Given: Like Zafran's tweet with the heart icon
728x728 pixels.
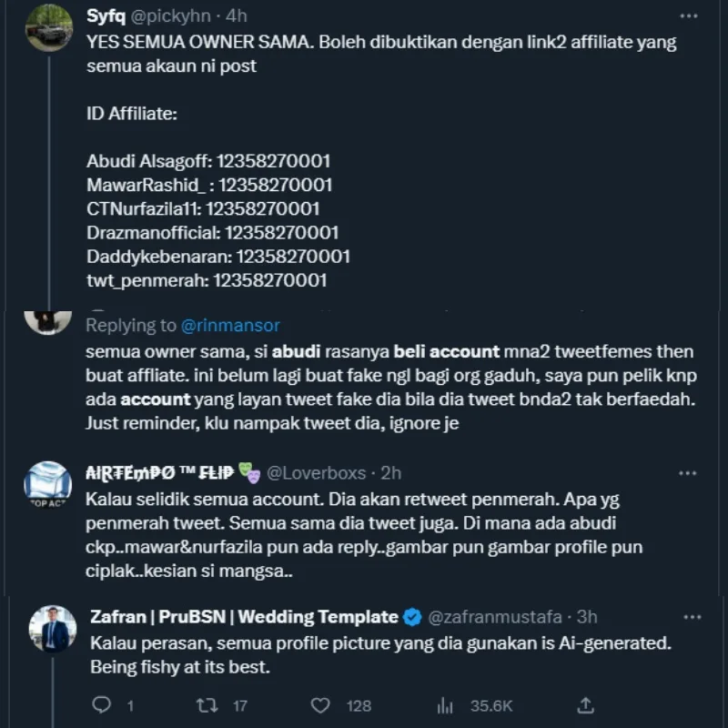Looking at the screenshot, I should tap(320, 705).
